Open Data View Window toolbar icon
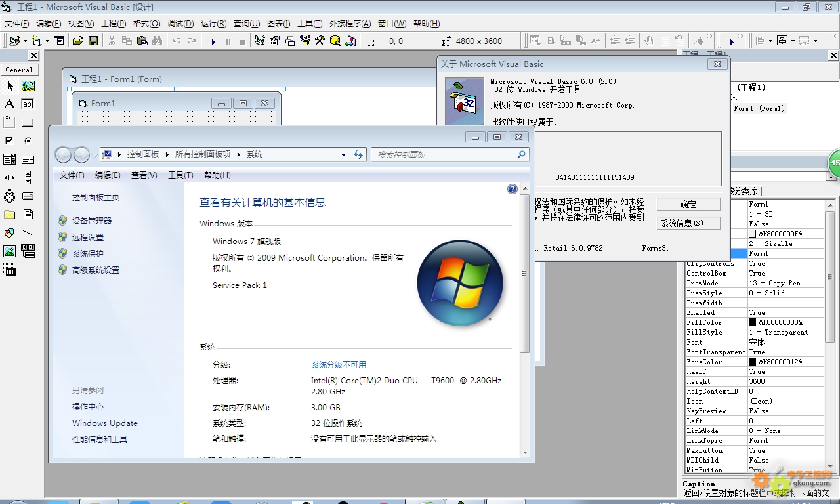This screenshot has height=504, width=840. click(x=335, y=41)
